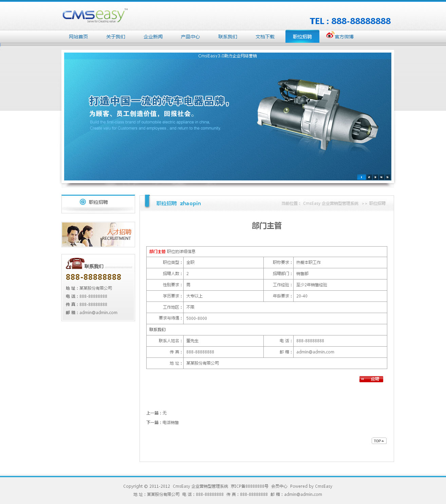The width and height of the screenshot is (446, 504).
Task: Go to banner slide 2
Action: click(x=369, y=177)
